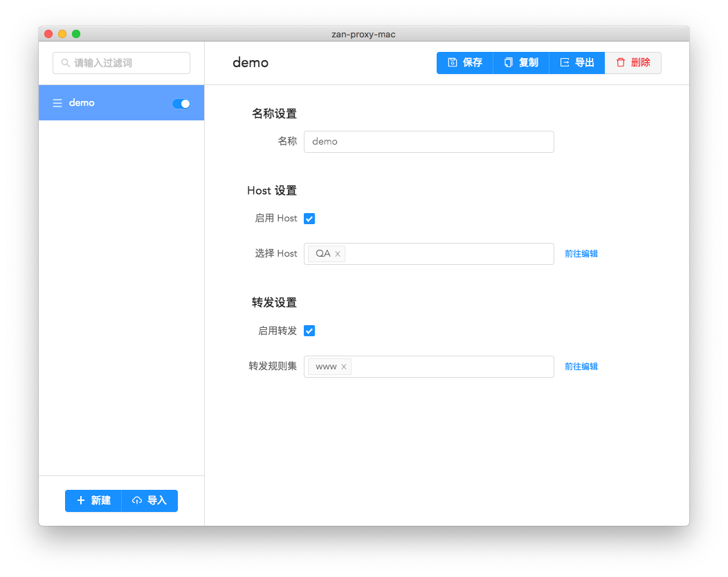
Task: Focus the 名称 input field
Action: click(x=428, y=142)
